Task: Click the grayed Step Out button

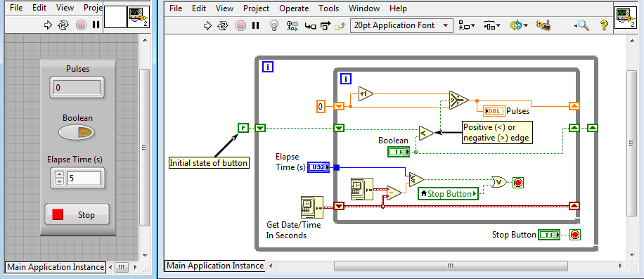Action: [340, 26]
